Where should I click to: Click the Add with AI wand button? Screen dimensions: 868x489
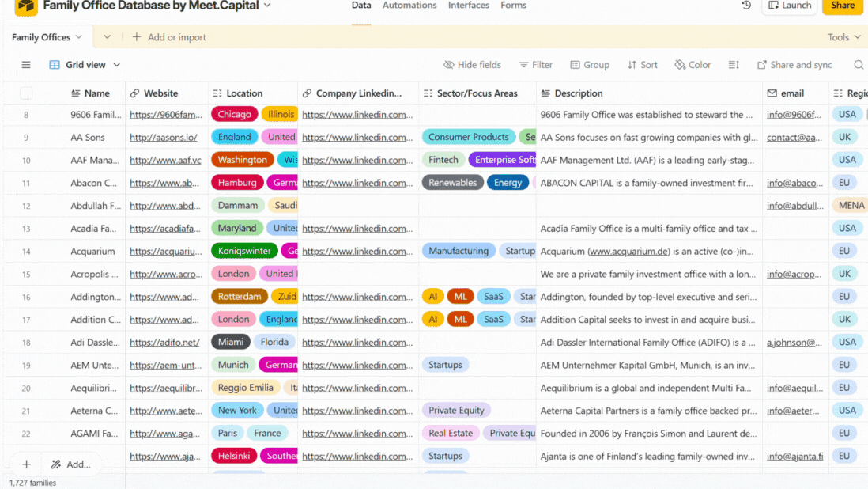click(x=70, y=464)
